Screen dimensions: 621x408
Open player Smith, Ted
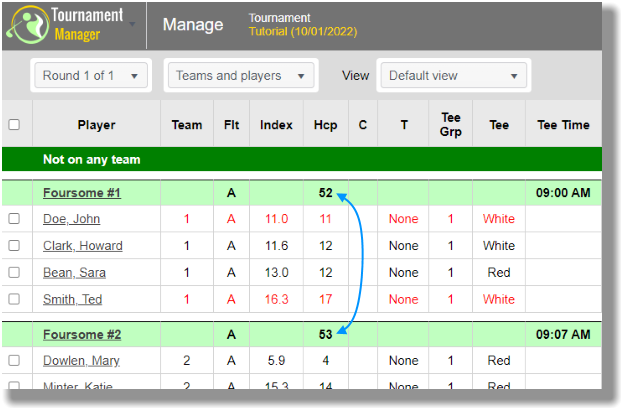(72, 299)
